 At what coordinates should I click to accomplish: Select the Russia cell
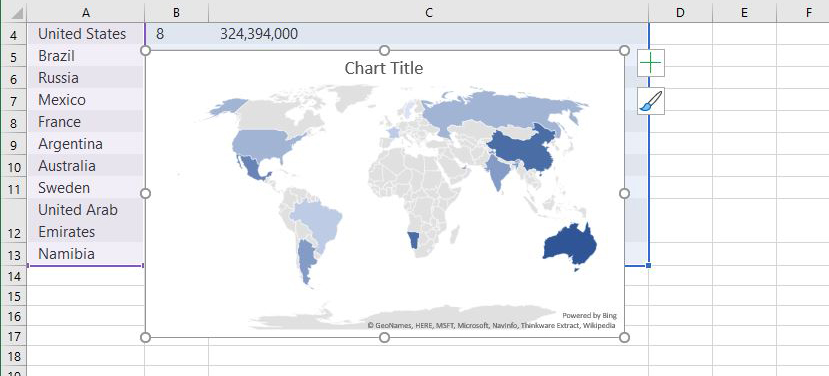coord(86,78)
